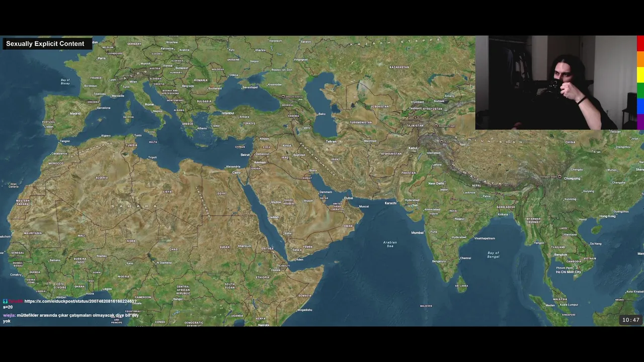Click the Cairo city label
644x362 pixels.
point(236,172)
